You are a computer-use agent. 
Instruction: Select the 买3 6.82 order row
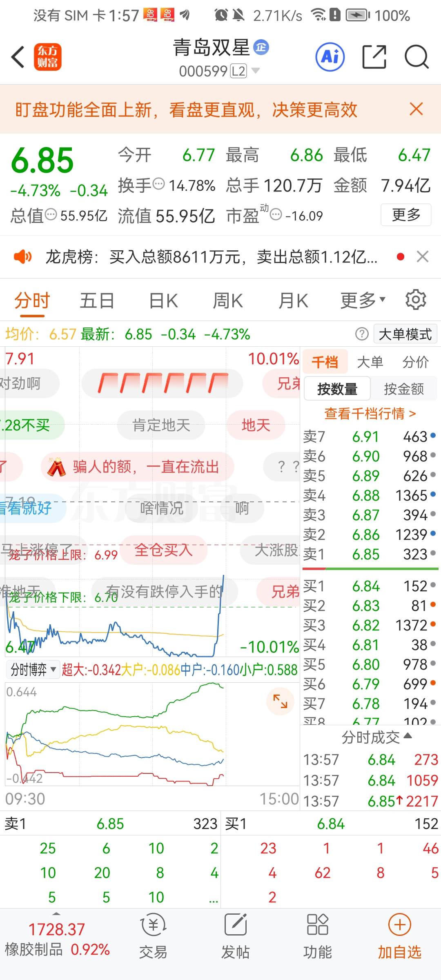tap(370, 625)
